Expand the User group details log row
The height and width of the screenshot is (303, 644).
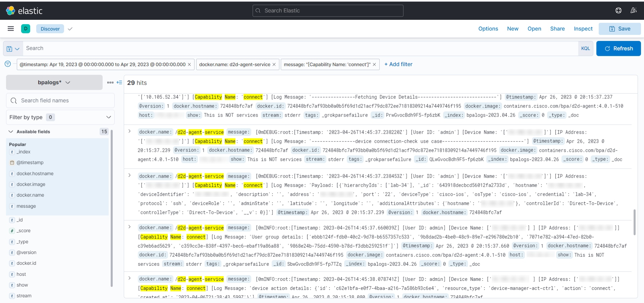(x=129, y=227)
